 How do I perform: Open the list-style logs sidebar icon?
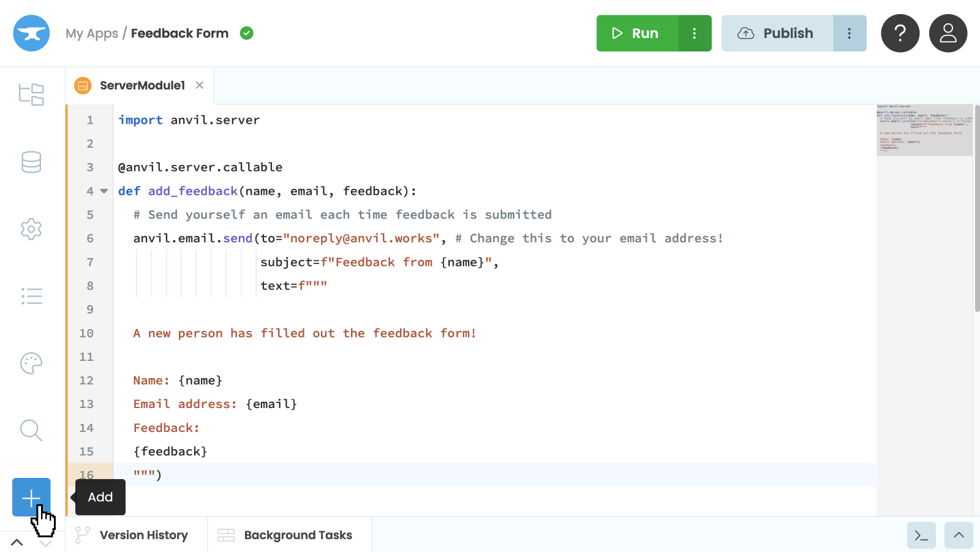[31, 297]
